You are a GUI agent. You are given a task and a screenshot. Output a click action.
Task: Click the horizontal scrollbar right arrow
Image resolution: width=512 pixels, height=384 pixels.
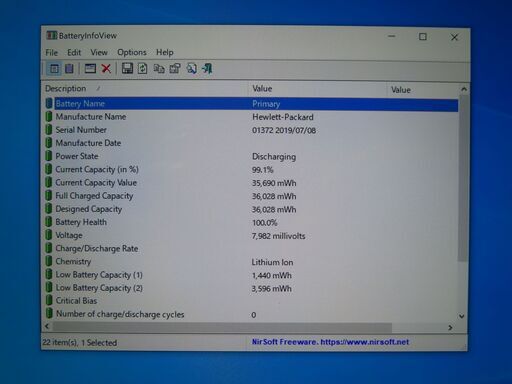pyautogui.click(x=450, y=328)
